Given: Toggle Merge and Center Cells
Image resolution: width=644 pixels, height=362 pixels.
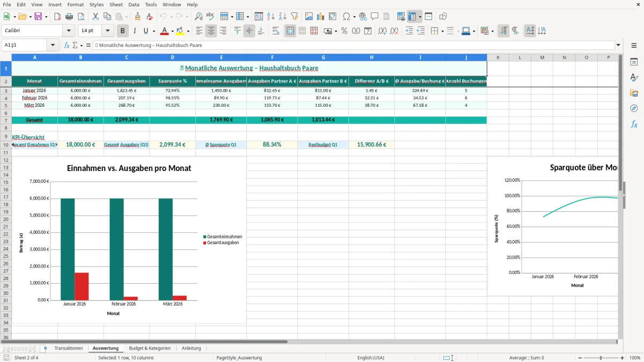Looking at the screenshot, I should 290,31.
